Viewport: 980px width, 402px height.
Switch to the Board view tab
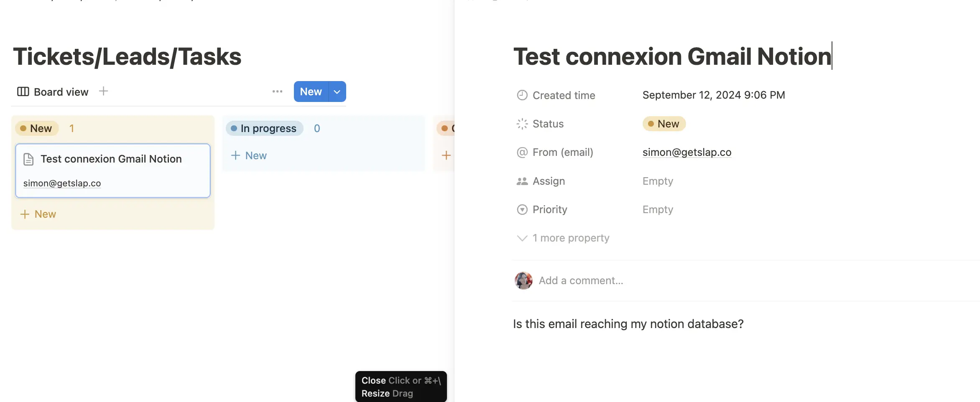[61, 92]
